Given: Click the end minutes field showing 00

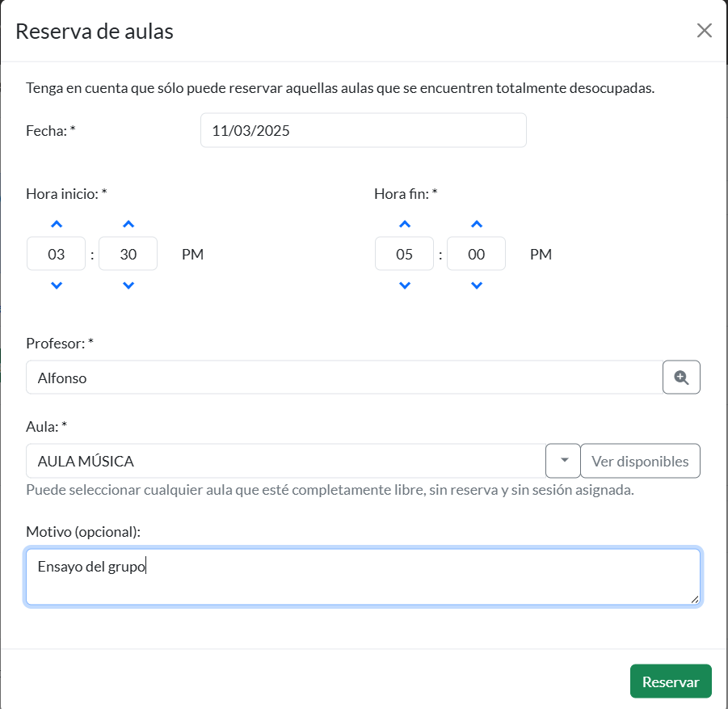Looking at the screenshot, I should 477,254.
